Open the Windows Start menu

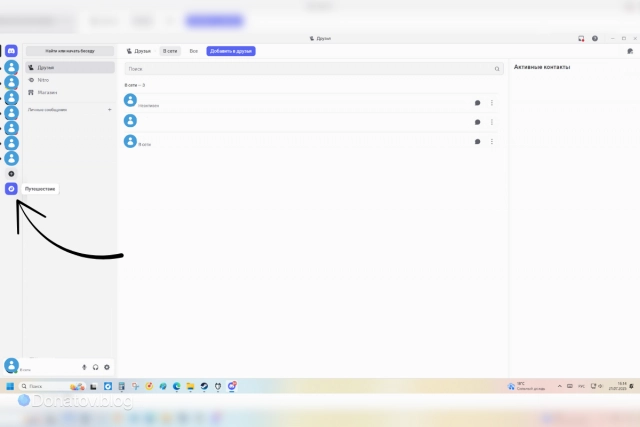[10, 386]
